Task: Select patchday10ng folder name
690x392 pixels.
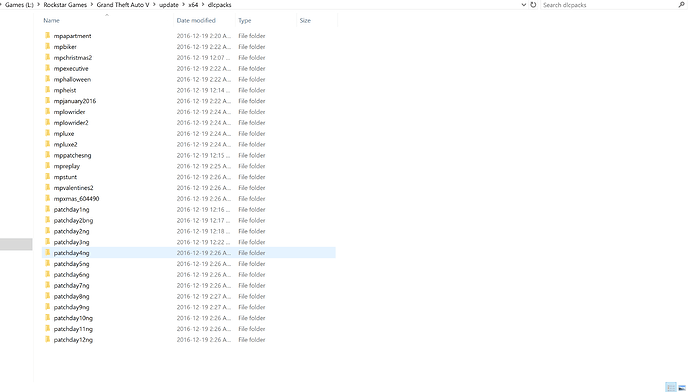Action: (73, 318)
